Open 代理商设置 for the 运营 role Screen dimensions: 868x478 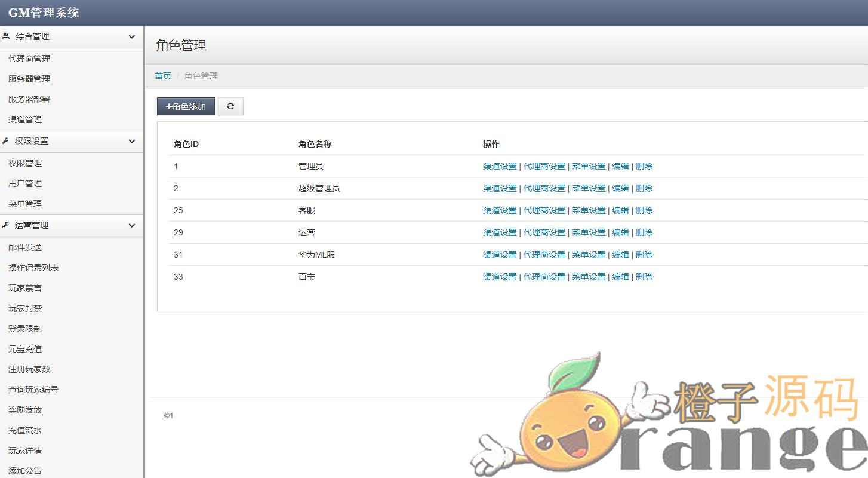tap(544, 232)
